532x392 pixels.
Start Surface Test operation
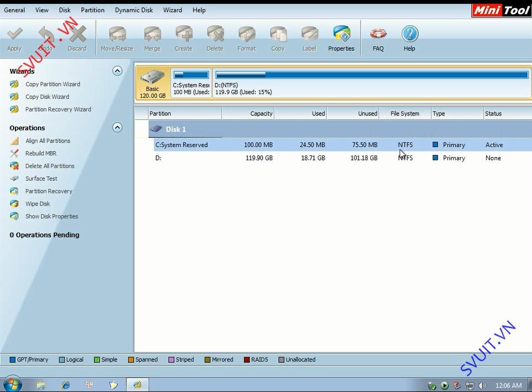tap(41, 179)
